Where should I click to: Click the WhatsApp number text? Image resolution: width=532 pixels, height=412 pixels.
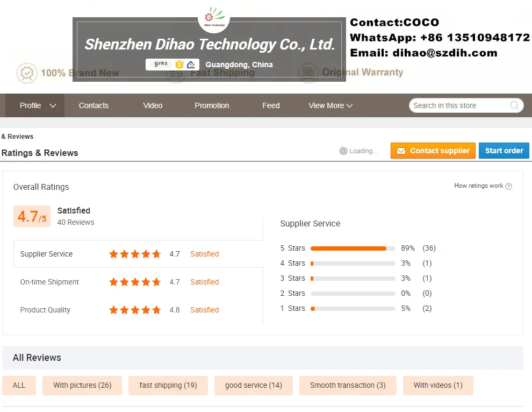[440, 37]
